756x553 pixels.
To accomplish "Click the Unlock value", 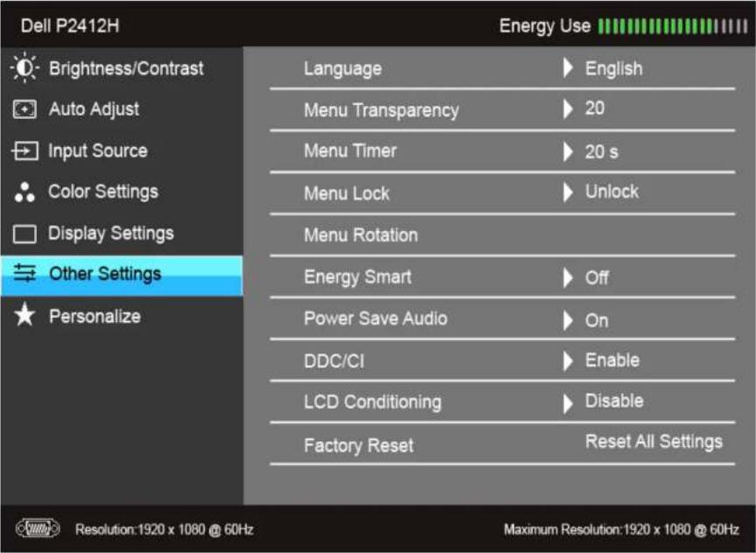I will 612,192.
